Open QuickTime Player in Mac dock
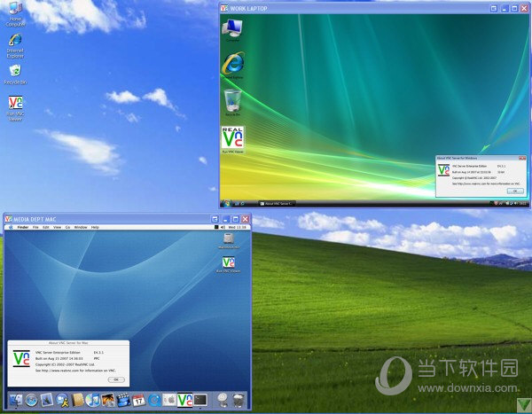This screenshot has width=532, height=414. pyautogui.click(x=154, y=401)
